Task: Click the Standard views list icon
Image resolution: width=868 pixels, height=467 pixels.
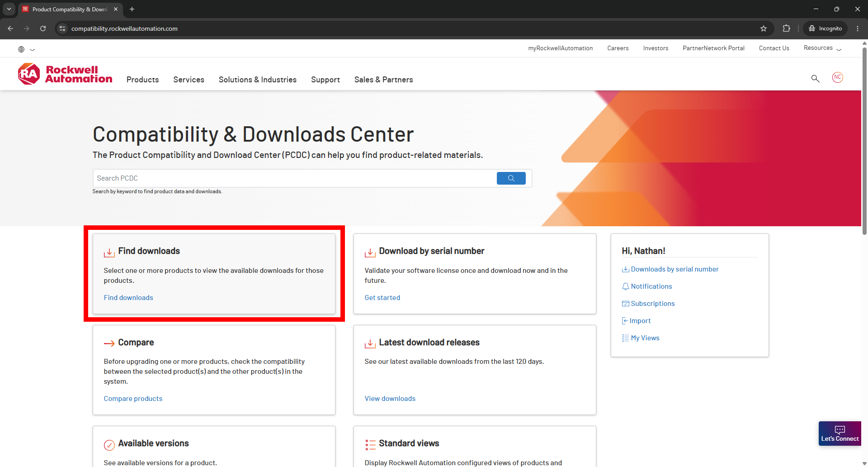Action: [x=370, y=445]
